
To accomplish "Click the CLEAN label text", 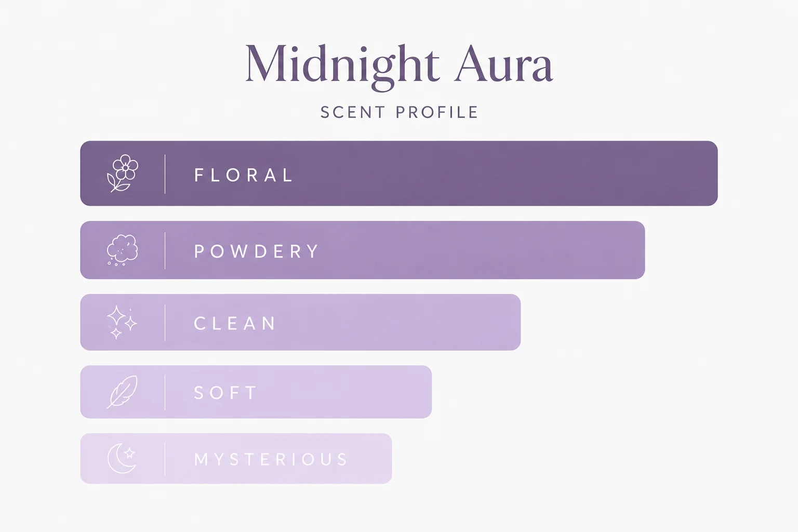I will (235, 323).
